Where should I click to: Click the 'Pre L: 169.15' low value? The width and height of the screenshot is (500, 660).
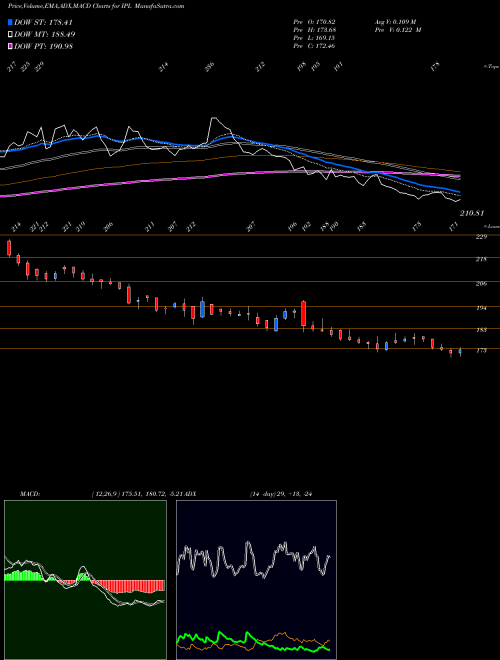pos(314,38)
